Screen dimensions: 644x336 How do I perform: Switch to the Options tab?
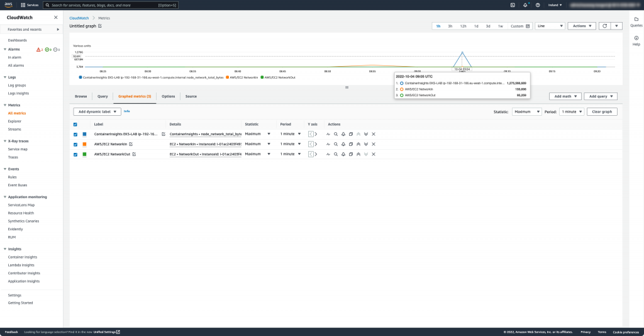coord(169,96)
